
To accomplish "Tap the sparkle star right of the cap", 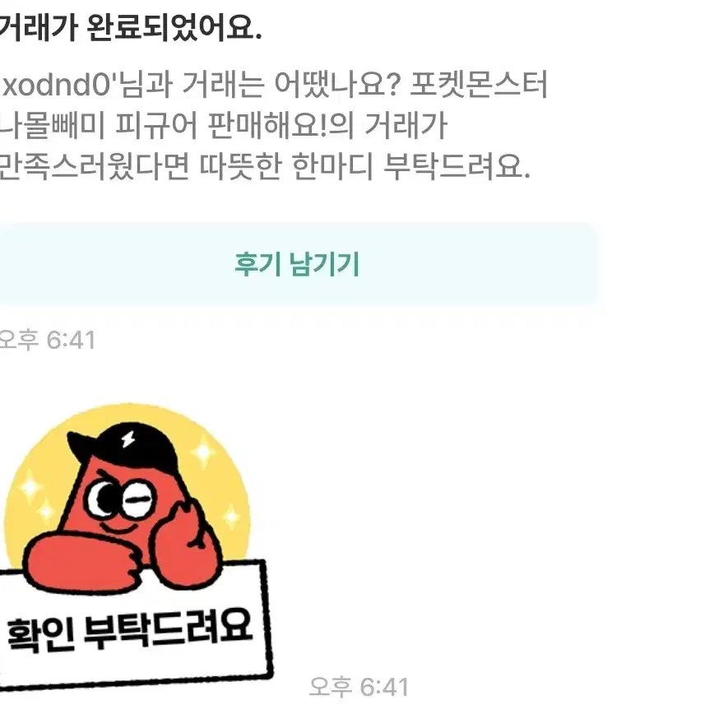I will (x=204, y=452).
